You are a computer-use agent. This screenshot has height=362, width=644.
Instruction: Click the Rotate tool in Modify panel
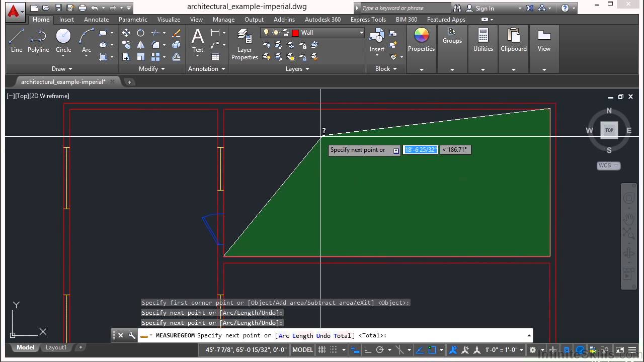(141, 33)
